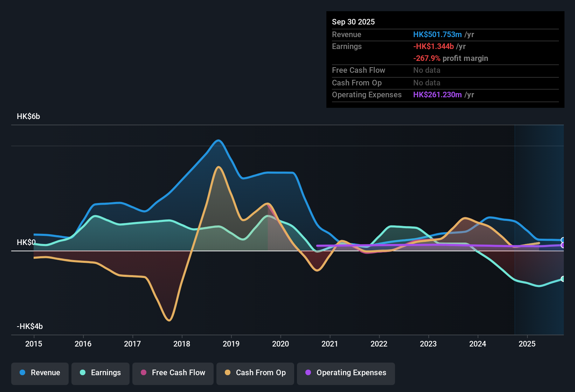
Task: Select the Earnings endpoint marker on chart edge
Action: (563, 279)
